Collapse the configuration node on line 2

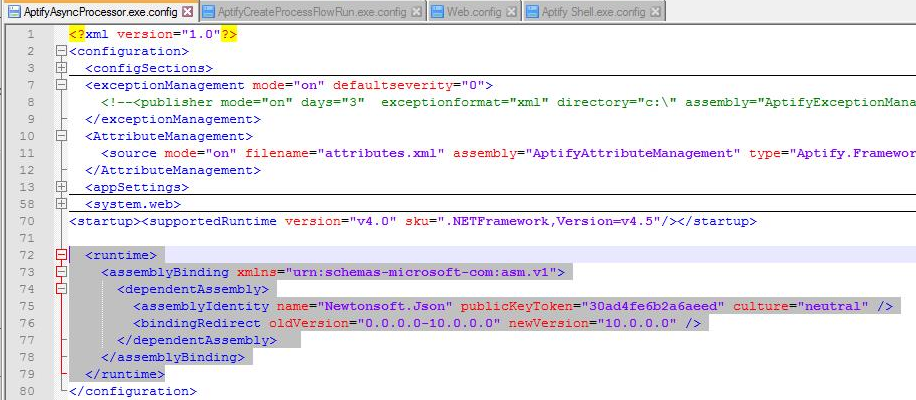pyautogui.click(x=61, y=51)
